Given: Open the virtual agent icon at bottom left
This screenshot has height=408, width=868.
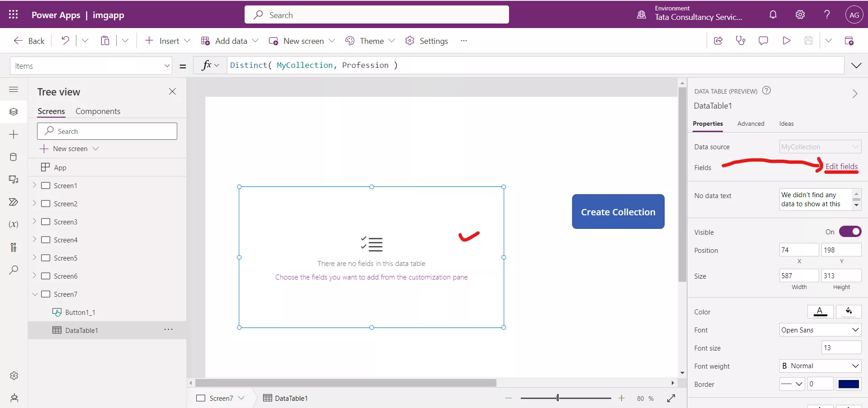Looking at the screenshot, I should (14, 398).
